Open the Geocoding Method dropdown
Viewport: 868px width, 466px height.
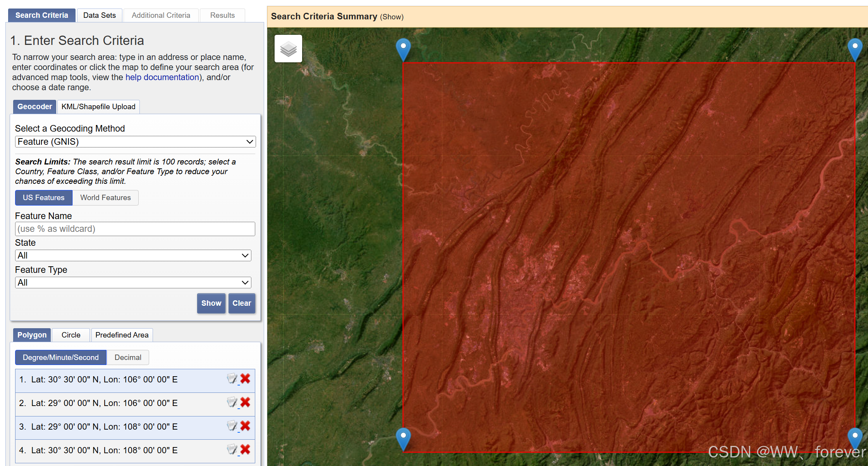[135, 142]
